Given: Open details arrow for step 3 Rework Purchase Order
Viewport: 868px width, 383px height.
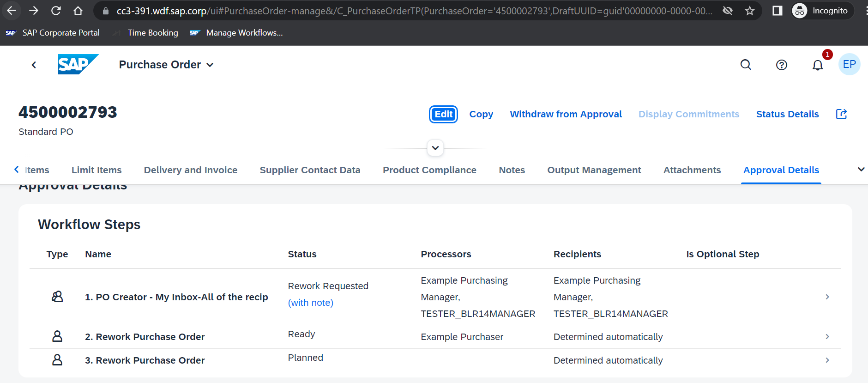Looking at the screenshot, I should (827, 360).
